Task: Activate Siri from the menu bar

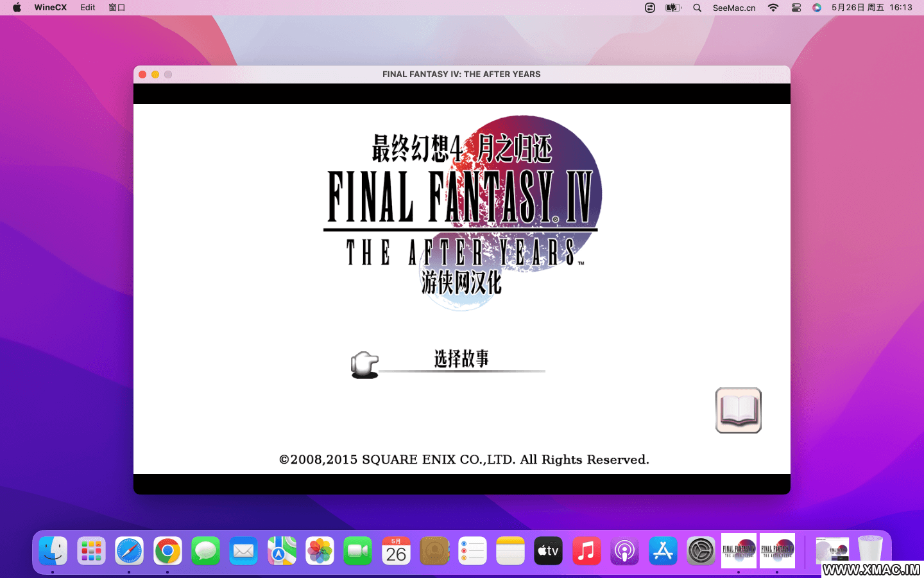Action: point(817,8)
